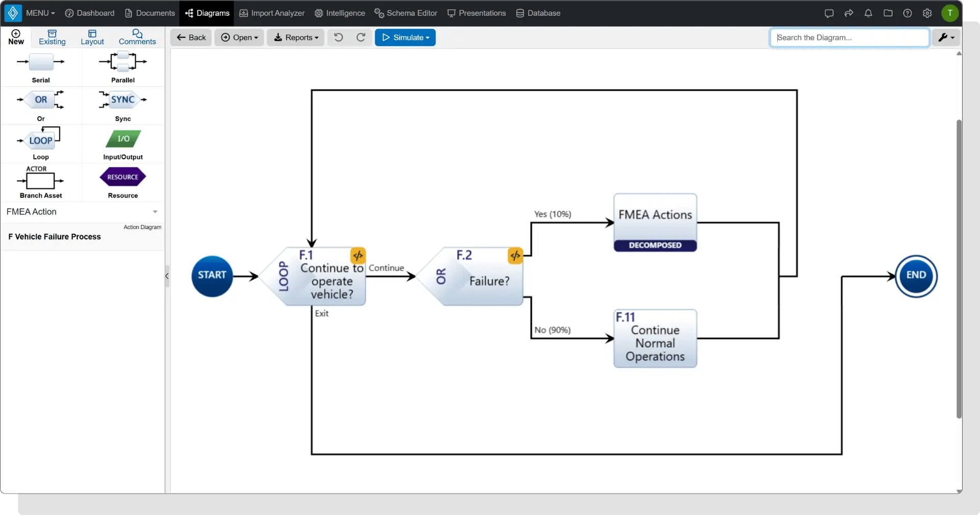The height and width of the screenshot is (516, 980).
Task: Open the Open dropdown button
Action: click(239, 37)
